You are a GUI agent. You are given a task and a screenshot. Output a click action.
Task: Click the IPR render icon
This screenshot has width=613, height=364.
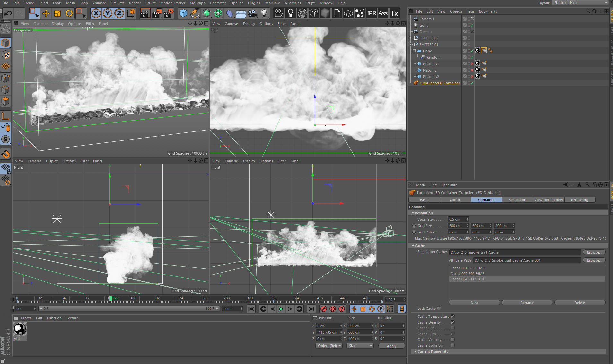pos(371,13)
